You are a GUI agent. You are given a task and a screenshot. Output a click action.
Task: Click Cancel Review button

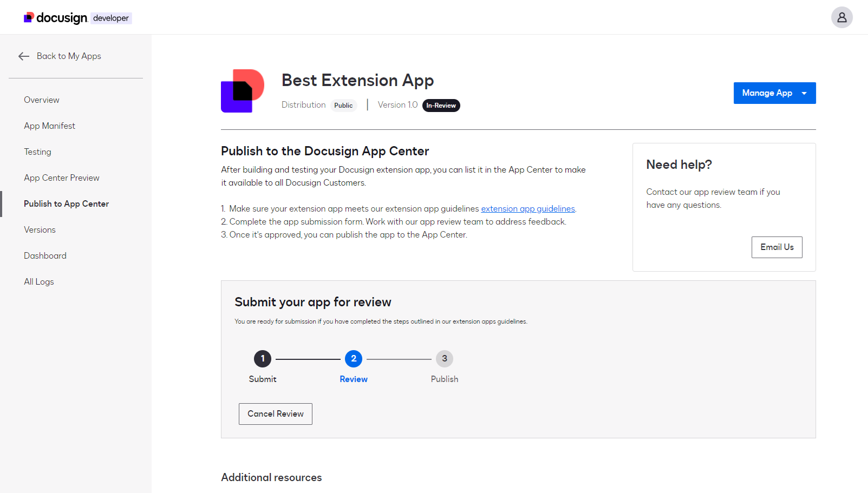point(276,414)
